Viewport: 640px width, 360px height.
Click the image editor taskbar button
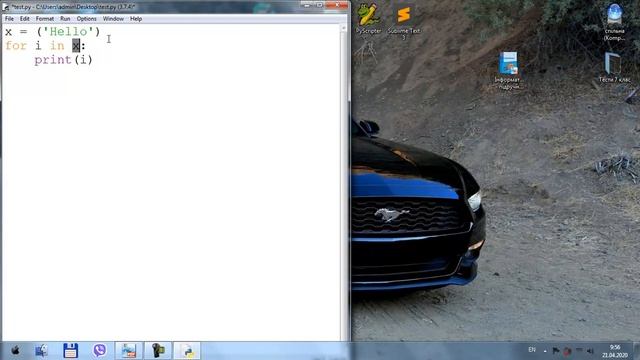[x=129, y=351]
